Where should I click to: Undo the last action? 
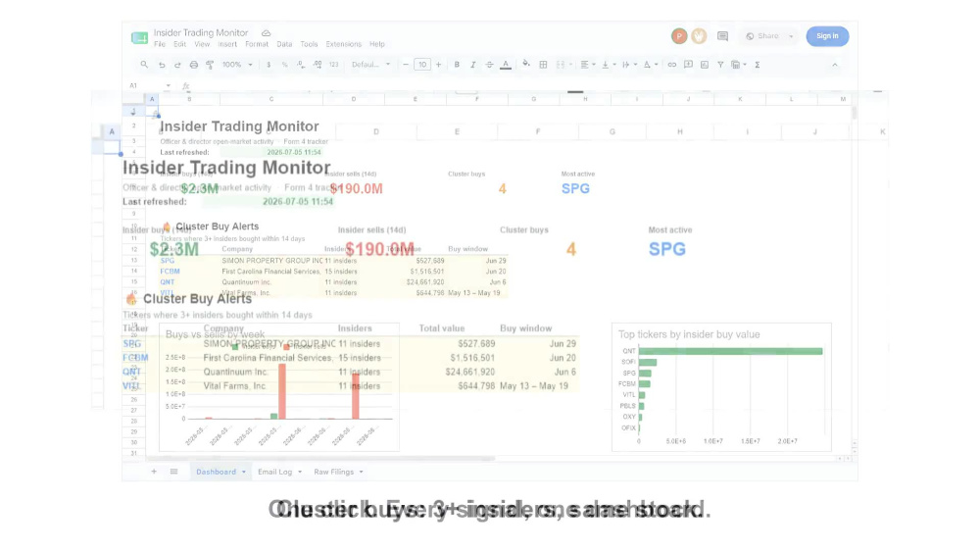coord(162,65)
